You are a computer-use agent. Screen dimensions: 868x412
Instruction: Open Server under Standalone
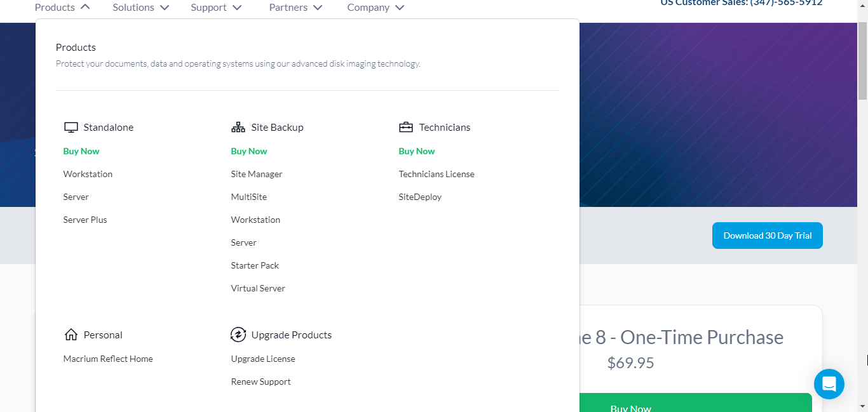point(76,197)
